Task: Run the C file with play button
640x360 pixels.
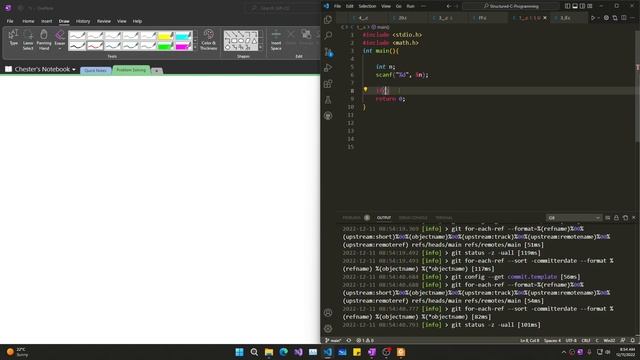Action: point(593,18)
